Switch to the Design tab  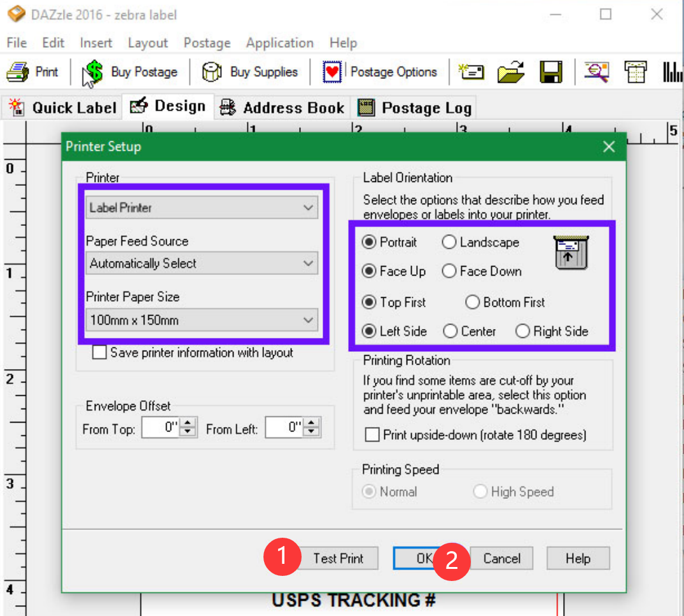click(168, 106)
